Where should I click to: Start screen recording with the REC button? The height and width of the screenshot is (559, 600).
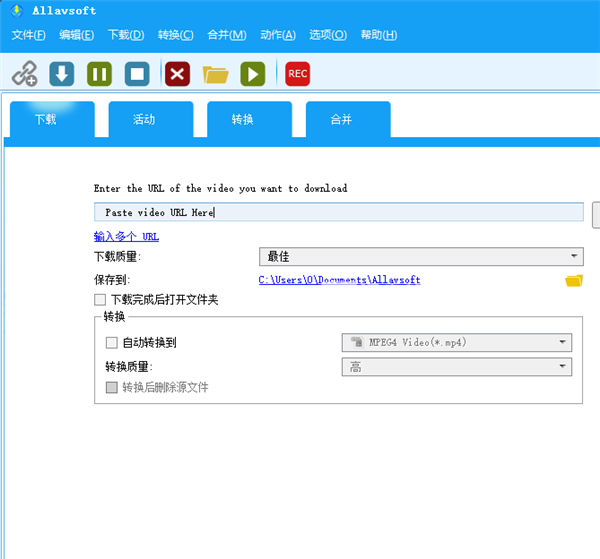tap(297, 73)
